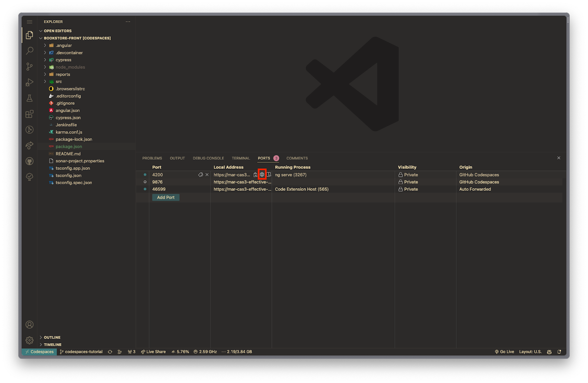The image size is (588, 383).
Task: Open tsconfig.spec.json file
Action: [74, 183]
